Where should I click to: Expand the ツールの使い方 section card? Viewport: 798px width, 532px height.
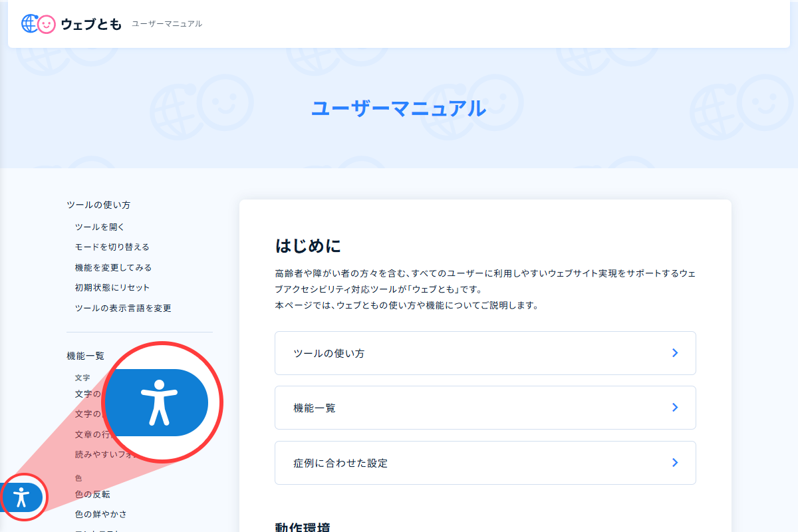click(485, 352)
